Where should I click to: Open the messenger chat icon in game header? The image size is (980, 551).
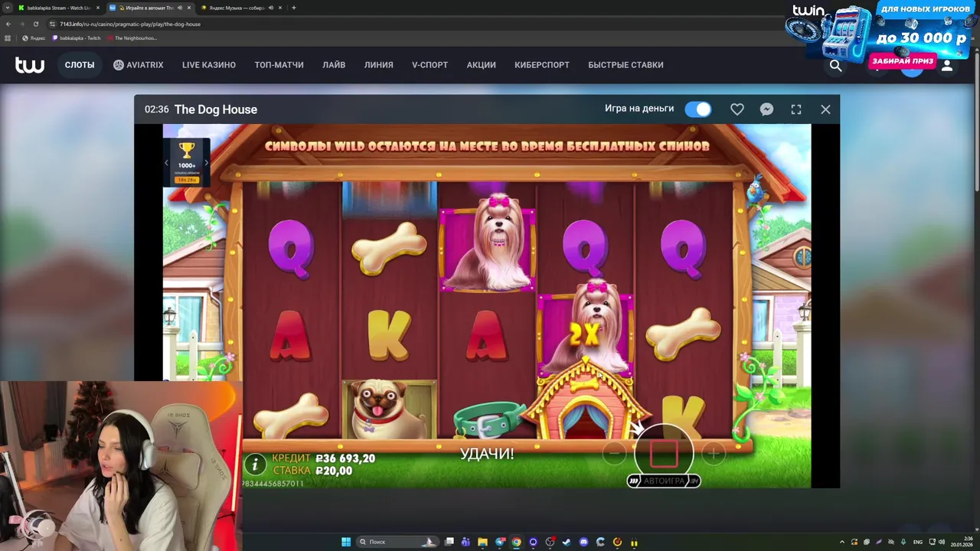pyautogui.click(x=766, y=109)
